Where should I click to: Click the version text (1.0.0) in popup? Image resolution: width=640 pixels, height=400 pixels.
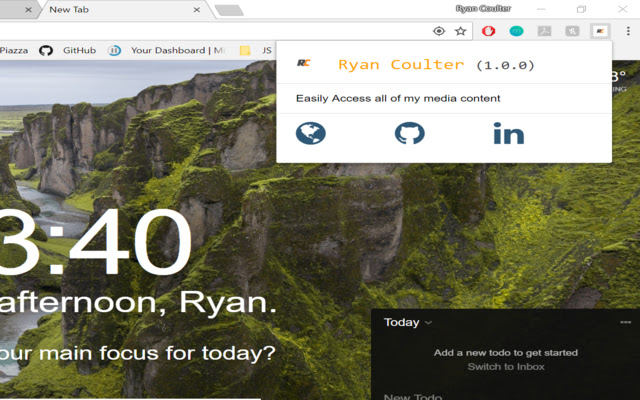point(505,65)
